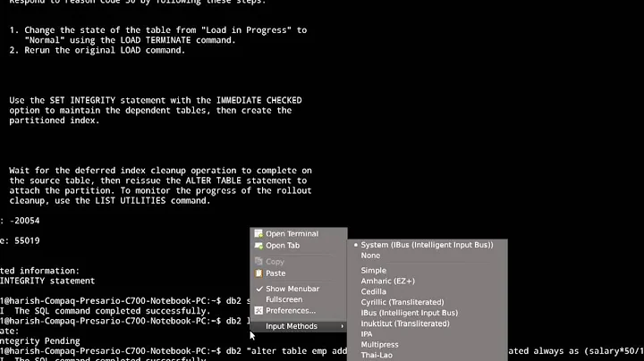Click the Copy entry in context menu
644x361 pixels.
pos(299,261)
